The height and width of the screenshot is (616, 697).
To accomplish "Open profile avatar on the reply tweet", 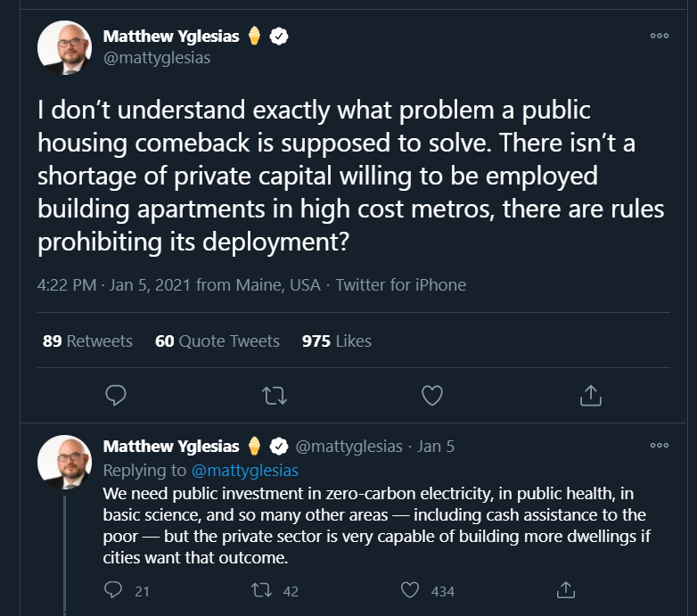I will (65, 463).
